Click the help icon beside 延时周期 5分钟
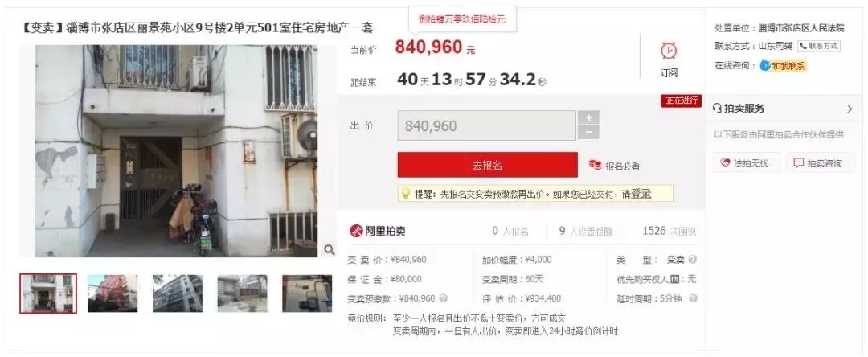868x357 pixels. tap(692, 298)
